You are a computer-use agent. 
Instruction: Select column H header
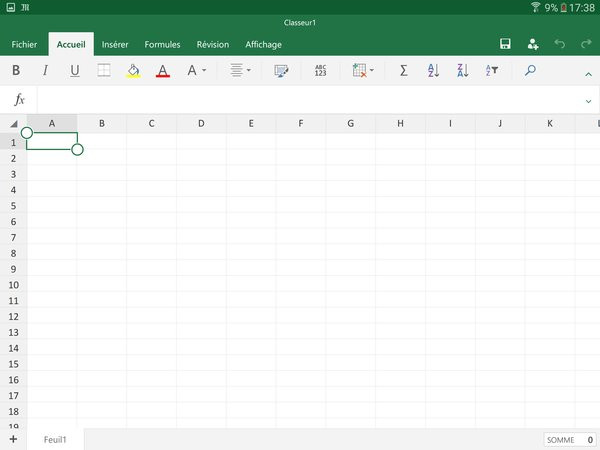pyautogui.click(x=400, y=124)
